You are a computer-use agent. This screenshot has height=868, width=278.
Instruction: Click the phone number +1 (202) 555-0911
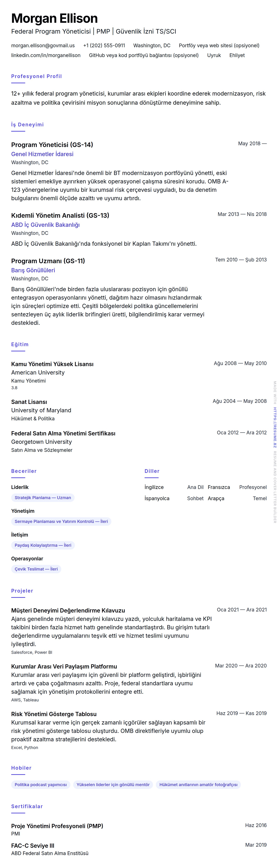click(104, 45)
